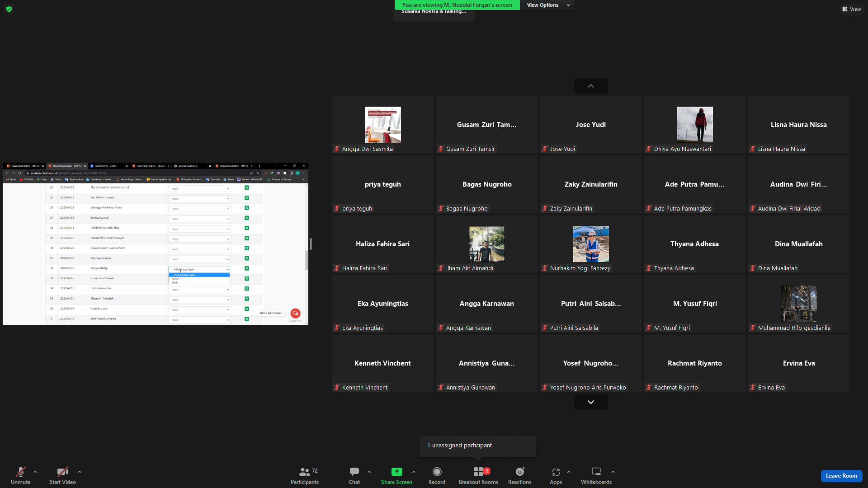Start Video from the Zoom toolbar

pos(62,475)
